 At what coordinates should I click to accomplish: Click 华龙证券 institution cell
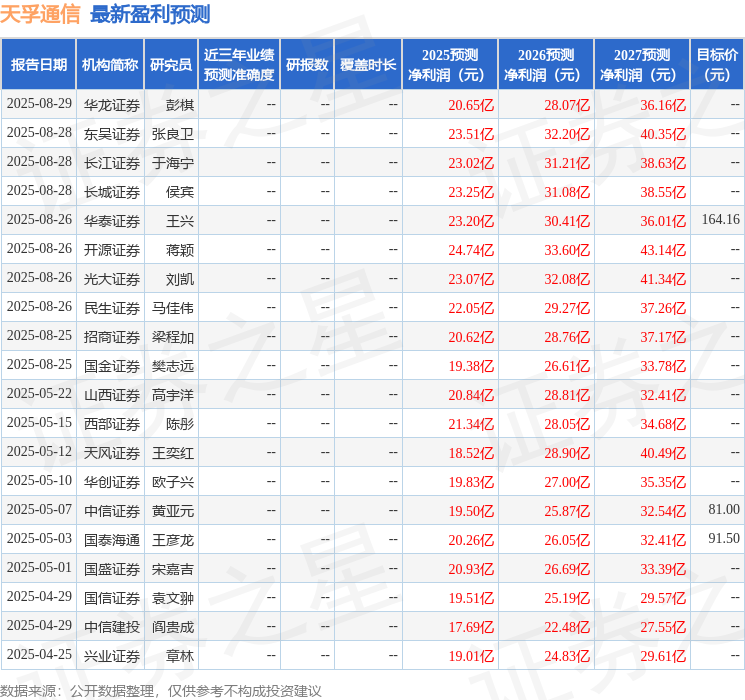click(x=112, y=105)
